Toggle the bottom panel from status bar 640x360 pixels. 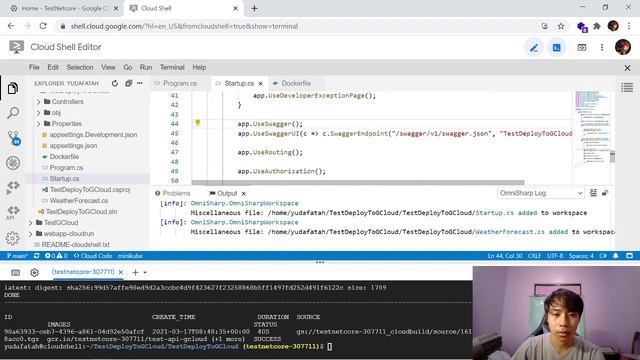[x=629, y=256]
